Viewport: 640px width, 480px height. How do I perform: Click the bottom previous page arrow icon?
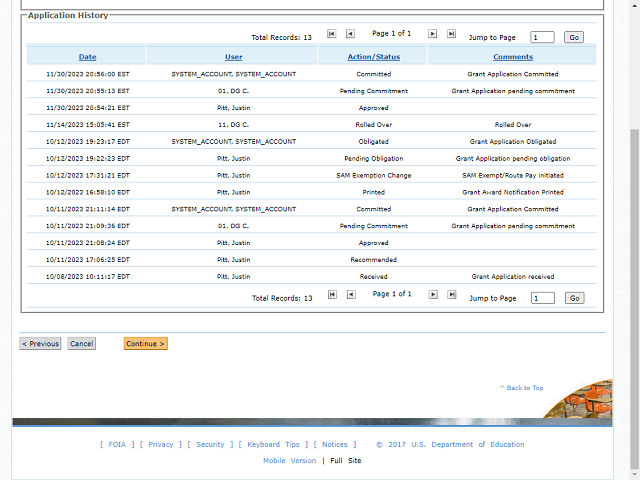click(351, 295)
